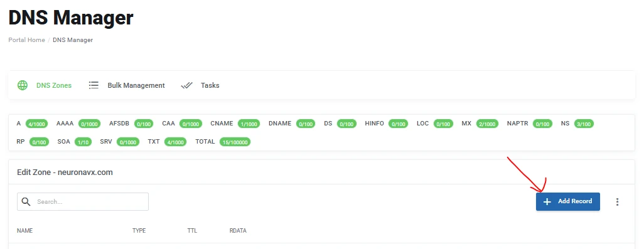Click the SRV 0/1000 badge
644x249 pixels.
tap(127, 142)
